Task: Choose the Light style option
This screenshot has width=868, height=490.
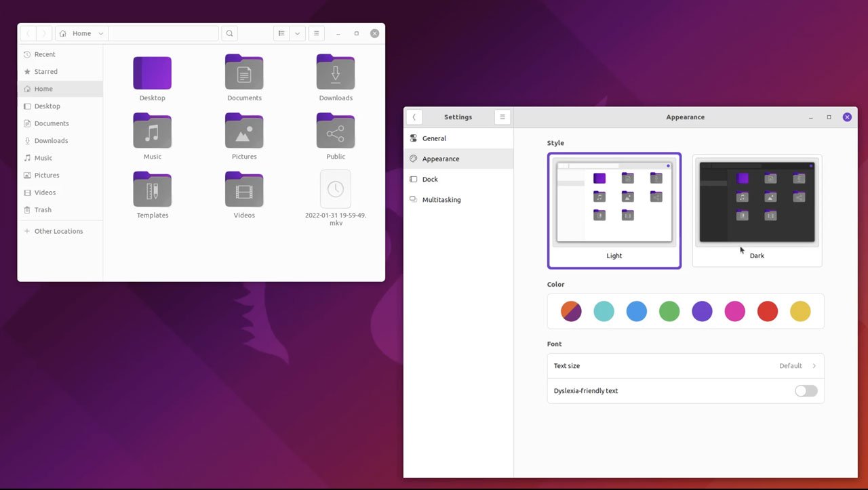Action: (x=614, y=211)
